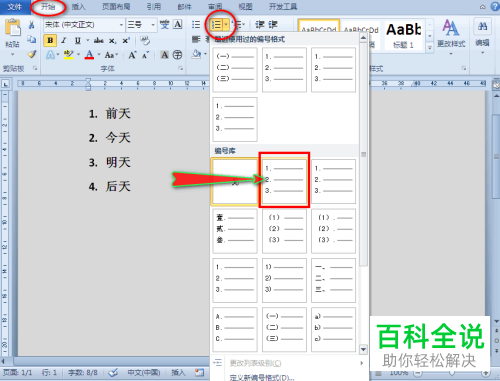Screen dimensions: 500x381
Task: Apply yellow text highlight color
Action: click(69, 55)
